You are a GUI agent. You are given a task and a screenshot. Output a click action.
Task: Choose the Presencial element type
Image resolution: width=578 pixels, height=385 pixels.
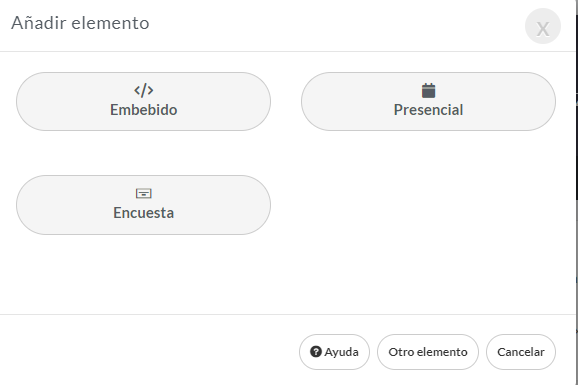point(428,101)
